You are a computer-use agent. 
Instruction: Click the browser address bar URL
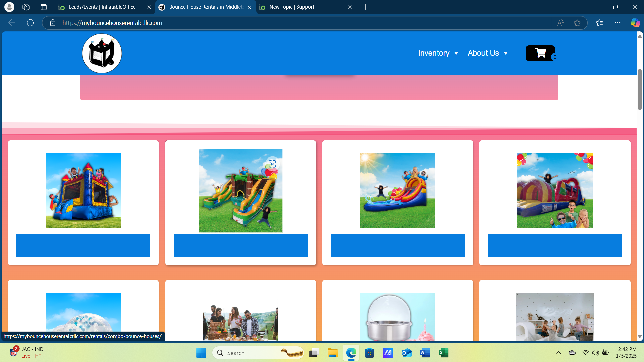[x=112, y=23]
